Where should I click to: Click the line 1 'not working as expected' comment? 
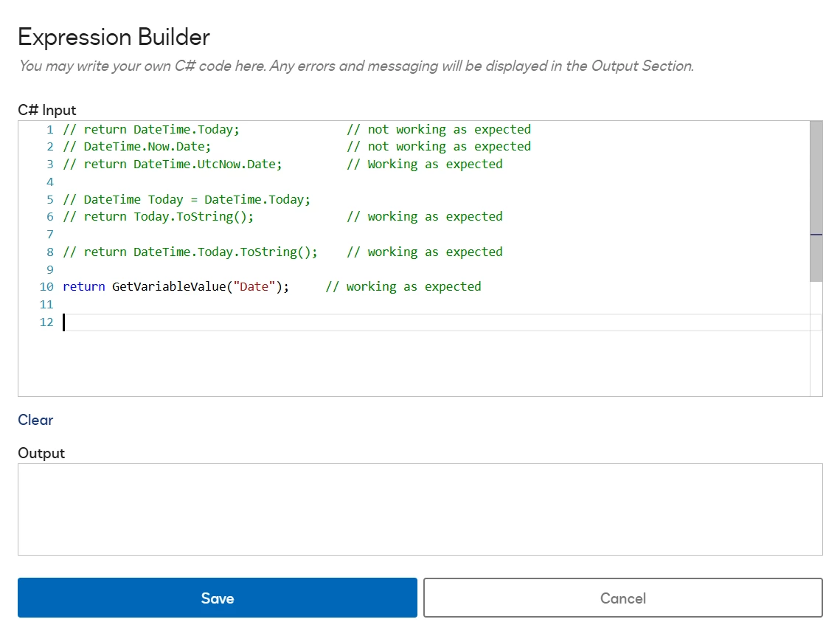439,129
